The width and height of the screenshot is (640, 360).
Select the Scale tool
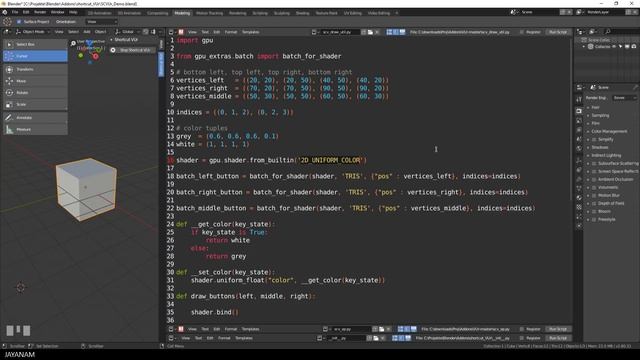[35, 104]
